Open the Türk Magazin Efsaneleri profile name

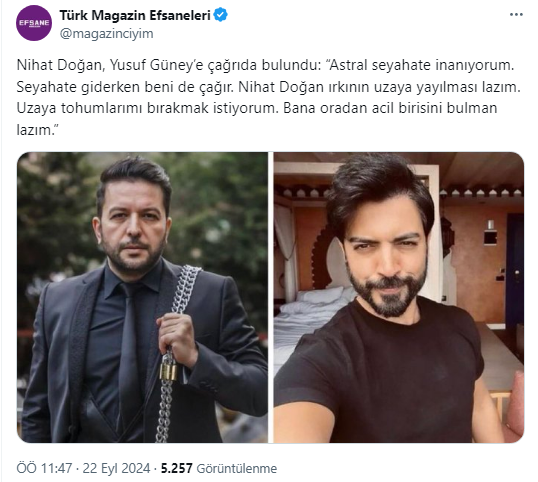coord(135,15)
